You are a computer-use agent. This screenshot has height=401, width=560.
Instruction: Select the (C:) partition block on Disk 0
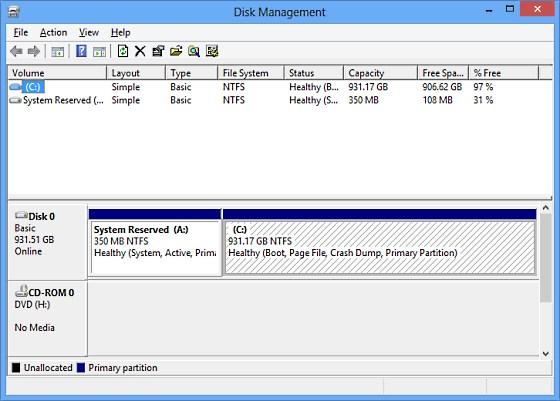pyautogui.click(x=380, y=247)
